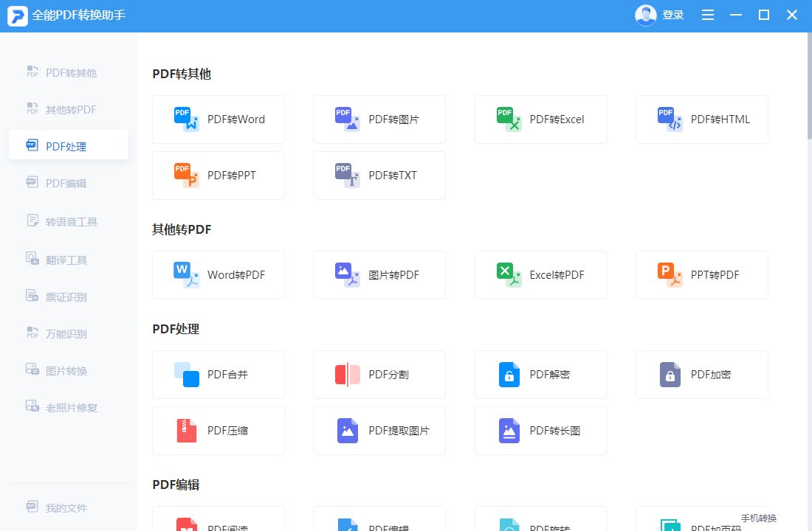Click the user avatar icon

coord(645,15)
